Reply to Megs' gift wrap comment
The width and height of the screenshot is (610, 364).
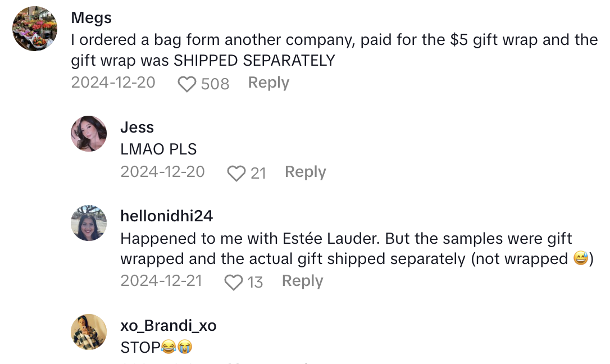(x=268, y=83)
